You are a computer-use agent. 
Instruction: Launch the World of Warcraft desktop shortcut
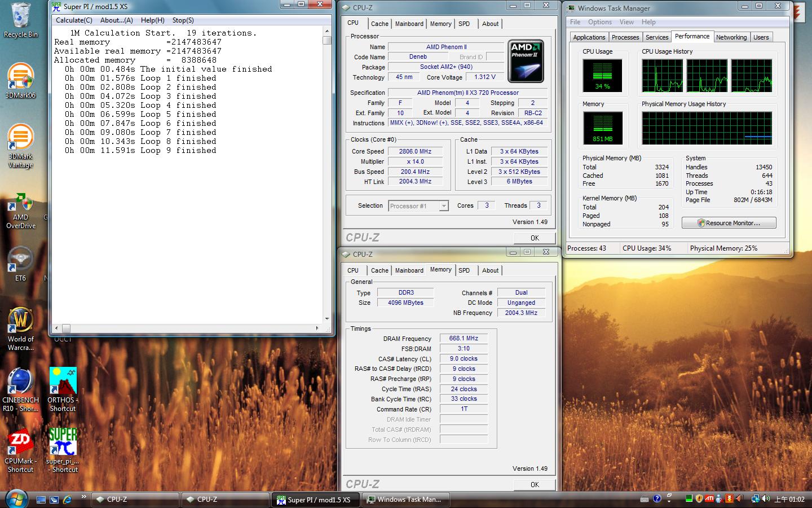(x=20, y=330)
